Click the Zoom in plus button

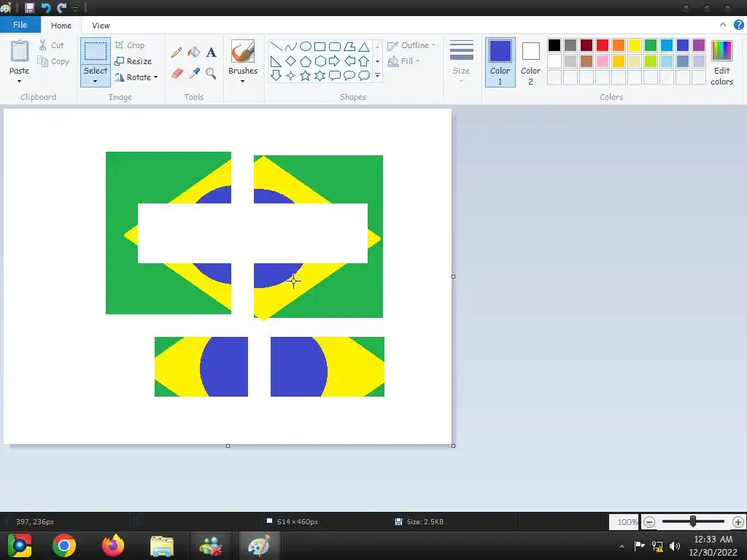coord(738,522)
